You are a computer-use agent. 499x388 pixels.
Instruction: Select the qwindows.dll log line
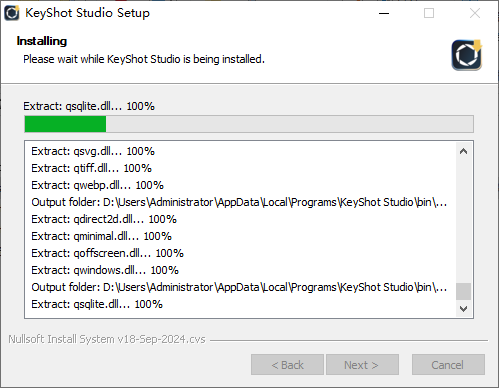click(105, 270)
